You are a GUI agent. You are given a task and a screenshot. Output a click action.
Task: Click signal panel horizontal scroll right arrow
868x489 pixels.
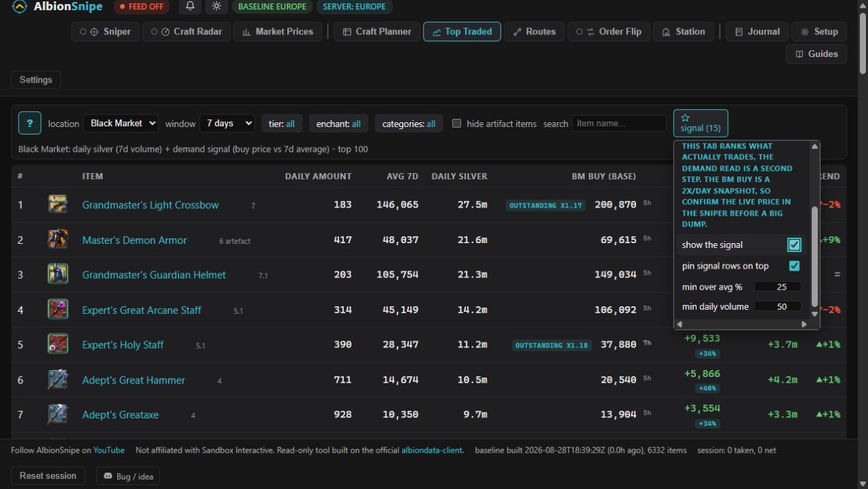pos(805,324)
